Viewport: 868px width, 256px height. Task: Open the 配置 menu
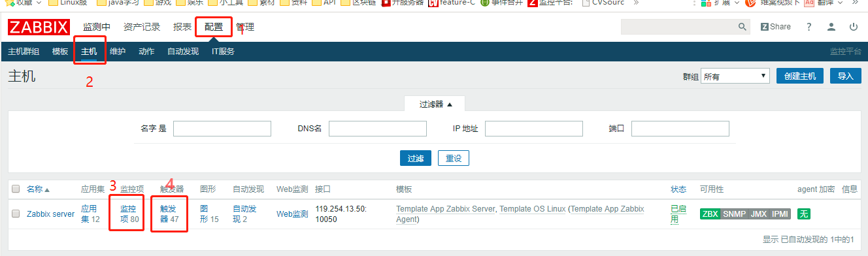[214, 27]
